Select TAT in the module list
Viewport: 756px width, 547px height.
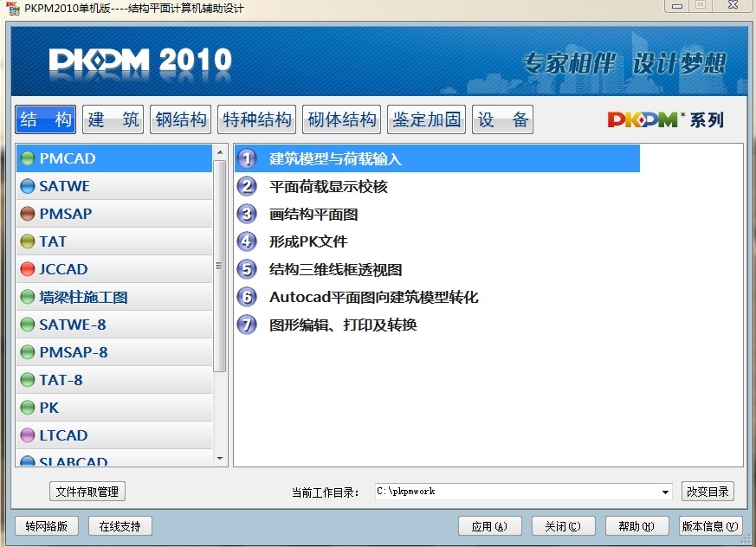click(114, 241)
